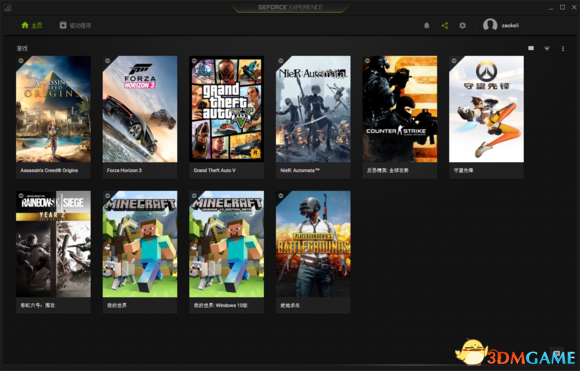Open the settings gear icon
Viewport: 580px width, 371px height.
[462, 25]
